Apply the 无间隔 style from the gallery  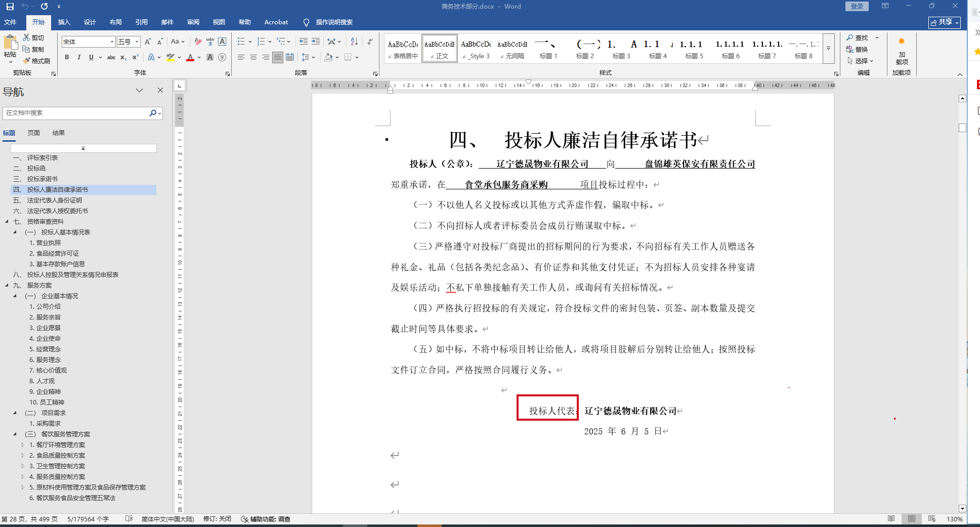(x=512, y=49)
